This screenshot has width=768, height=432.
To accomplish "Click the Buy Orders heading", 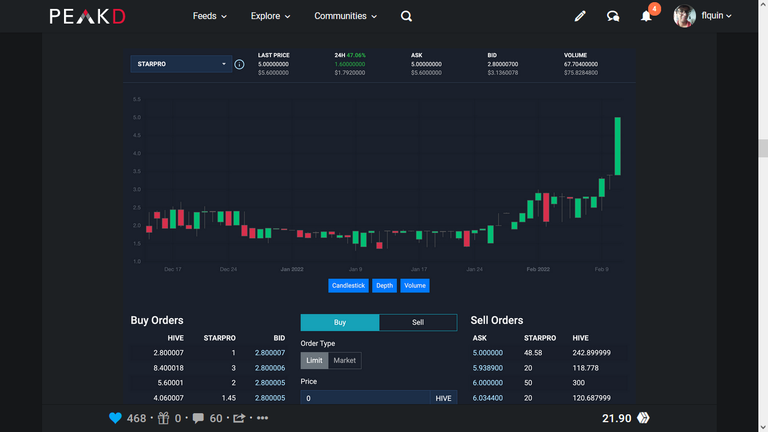I will tap(157, 320).
